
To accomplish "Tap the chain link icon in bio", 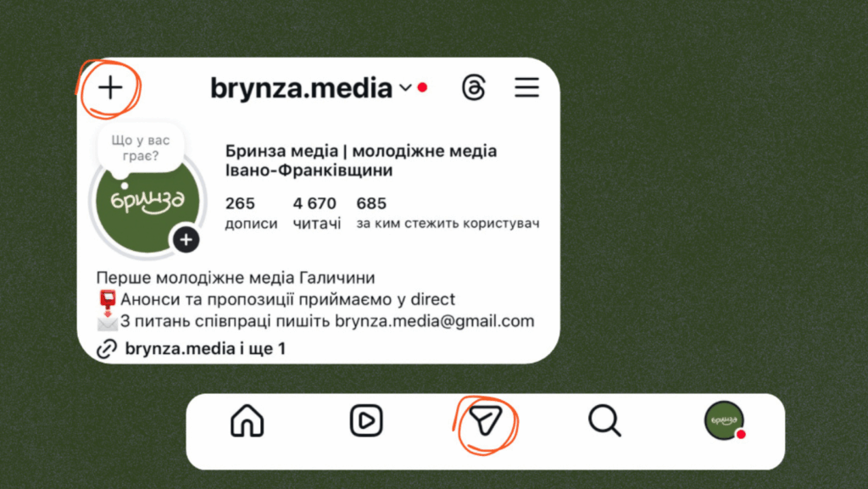I will click(107, 349).
